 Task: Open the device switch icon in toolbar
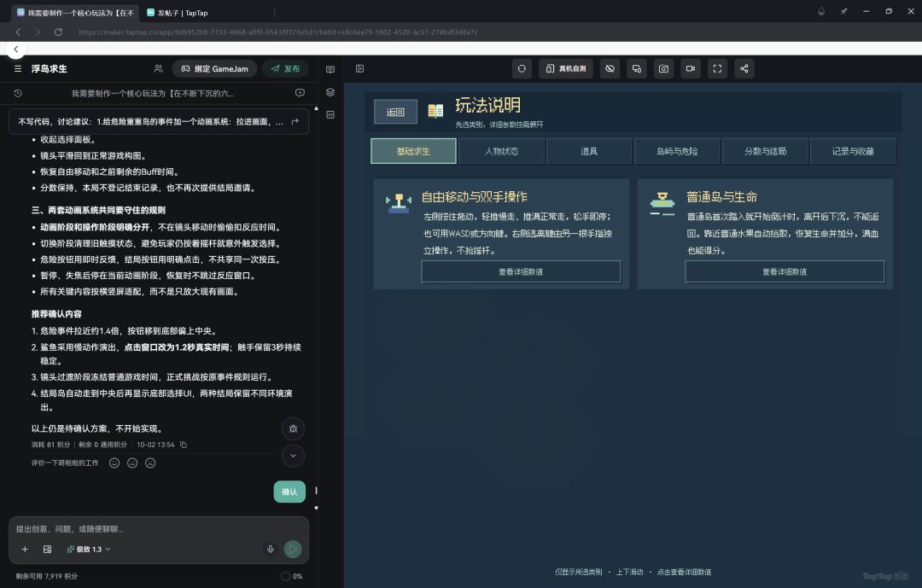click(637, 69)
